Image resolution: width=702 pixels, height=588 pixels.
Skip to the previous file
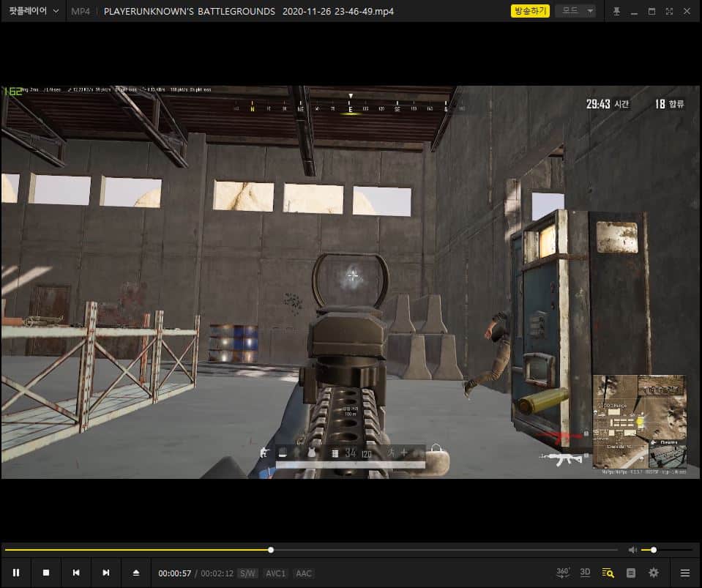tap(76, 573)
